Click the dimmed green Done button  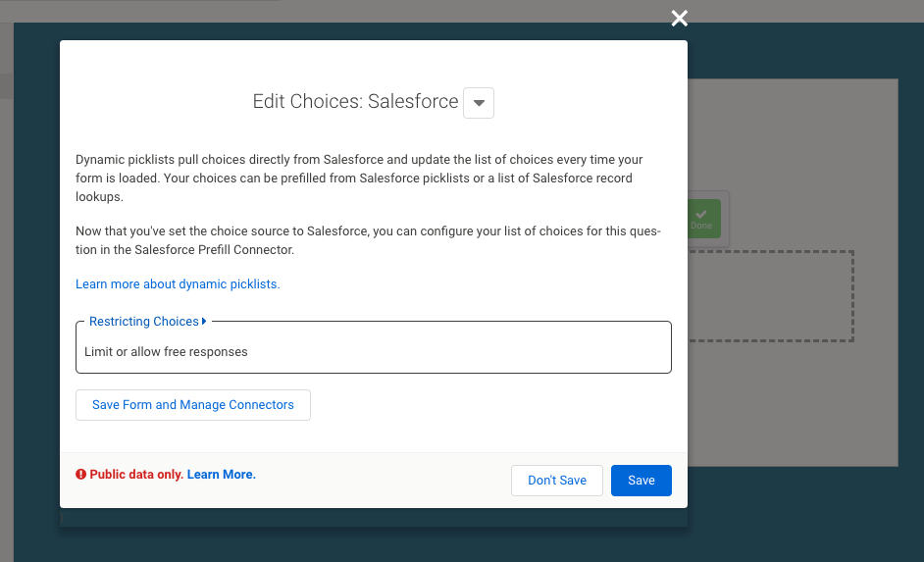pyautogui.click(x=704, y=219)
